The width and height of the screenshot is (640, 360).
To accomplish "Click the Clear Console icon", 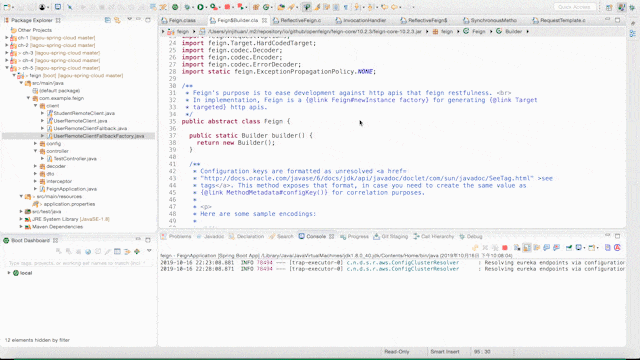I will [x=517, y=248].
